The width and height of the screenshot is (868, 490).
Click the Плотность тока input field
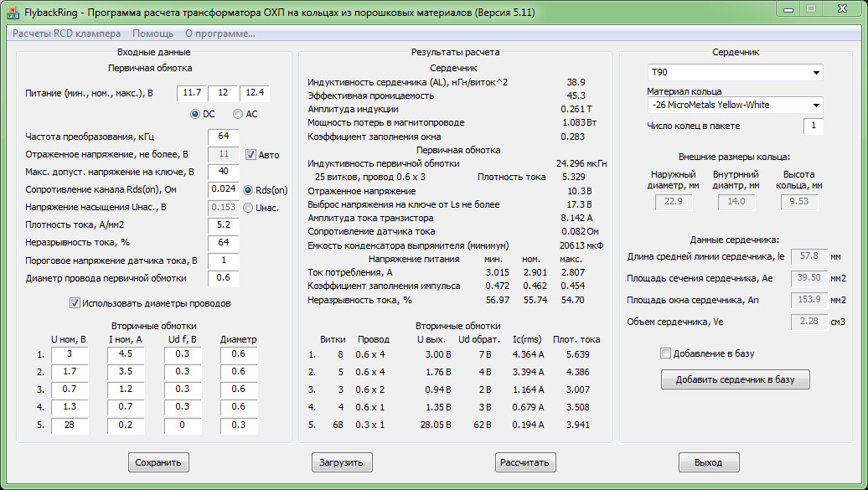click(x=224, y=224)
